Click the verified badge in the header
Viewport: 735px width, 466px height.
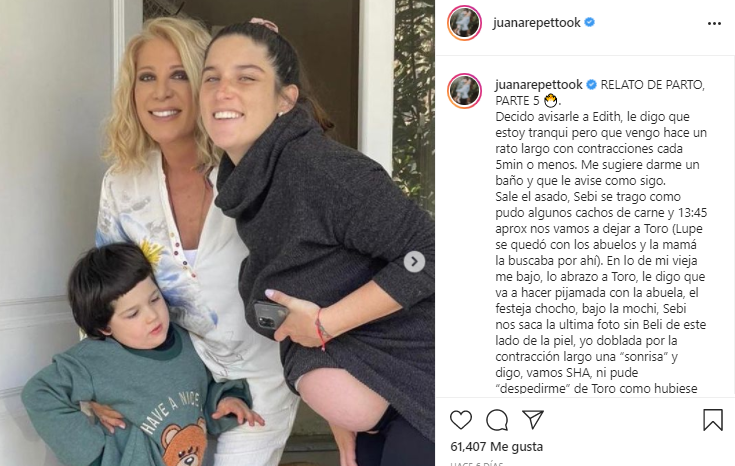click(x=590, y=22)
